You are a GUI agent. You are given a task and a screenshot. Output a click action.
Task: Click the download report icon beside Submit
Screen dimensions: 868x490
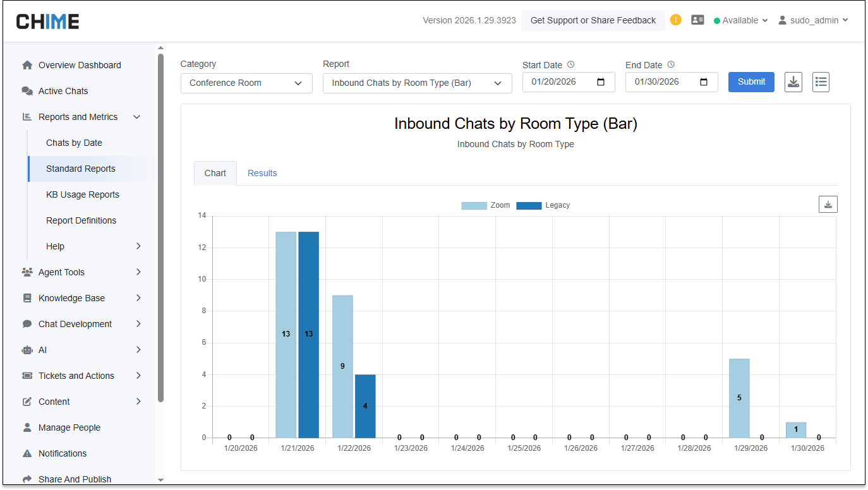[793, 82]
